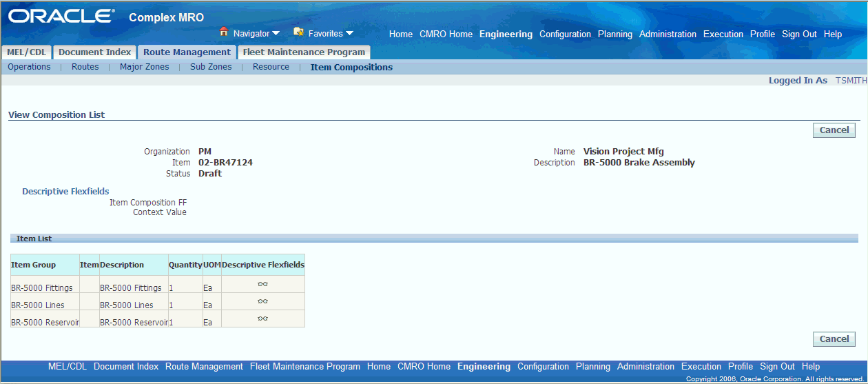Viewport: 868px width, 384px height.
Task: Click the UOM column header
Action: click(212, 265)
